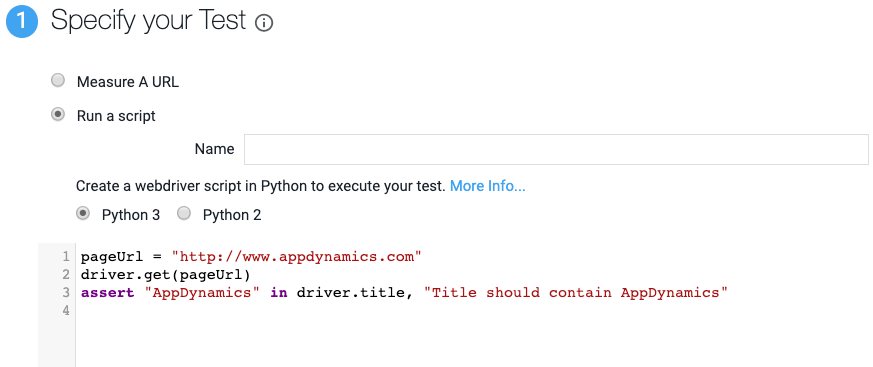Click the appdynamics.com URL string in code
Viewport: 873px width, 367px height.
click(x=297, y=257)
